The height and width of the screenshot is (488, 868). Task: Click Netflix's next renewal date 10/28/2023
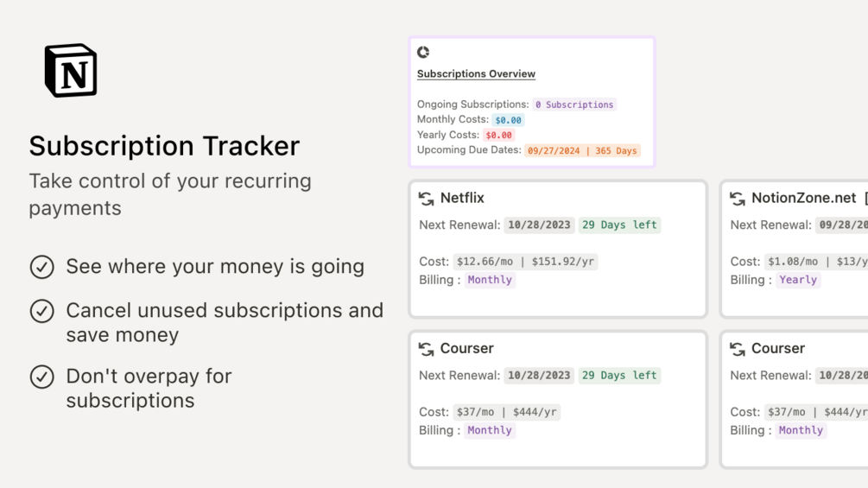[539, 225]
